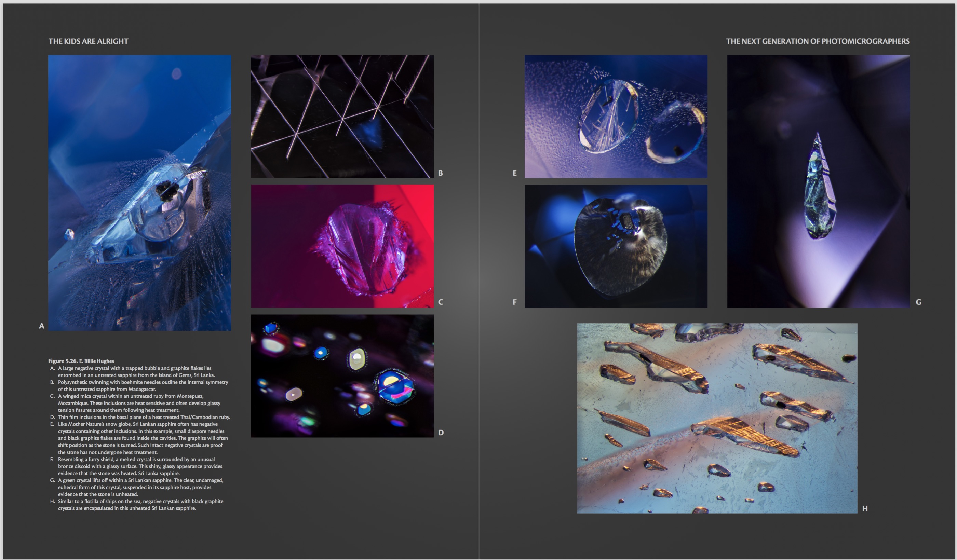The image size is (957, 560).
Task: Click the letter label 'F' beside the shield photo
Action: click(x=515, y=302)
